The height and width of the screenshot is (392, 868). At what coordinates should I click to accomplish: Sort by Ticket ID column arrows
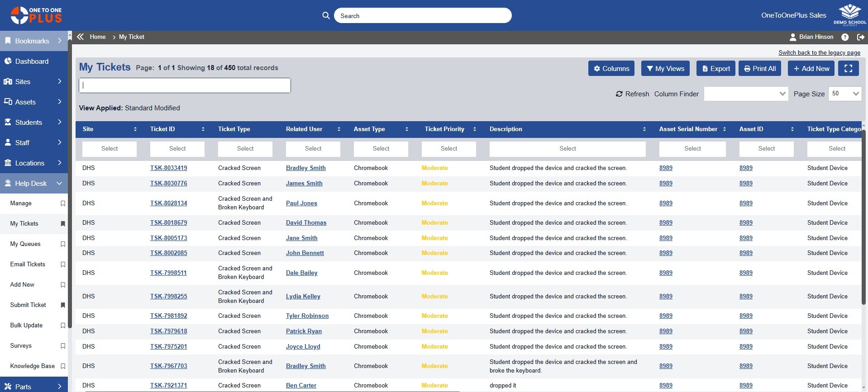click(x=203, y=129)
